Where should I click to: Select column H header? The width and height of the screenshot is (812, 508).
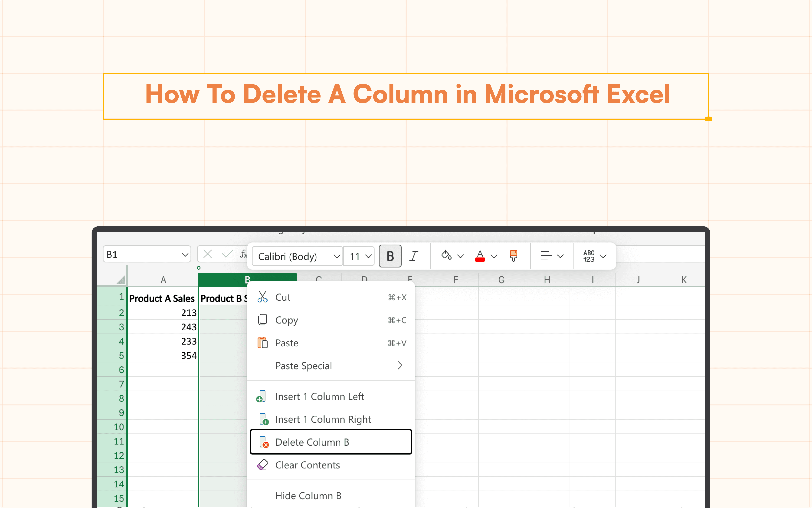tap(547, 280)
